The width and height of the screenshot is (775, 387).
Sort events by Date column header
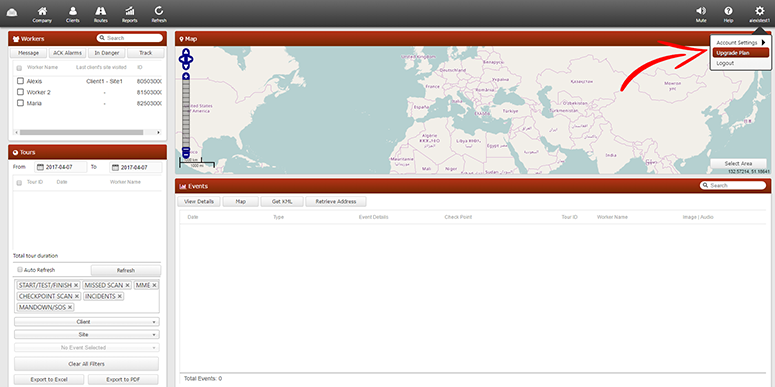[x=193, y=217]
